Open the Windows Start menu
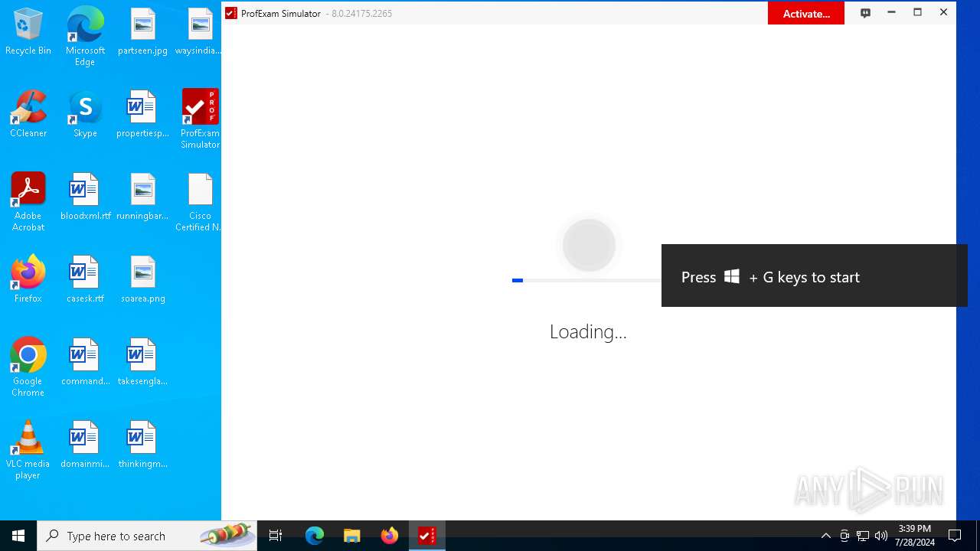 18,536
